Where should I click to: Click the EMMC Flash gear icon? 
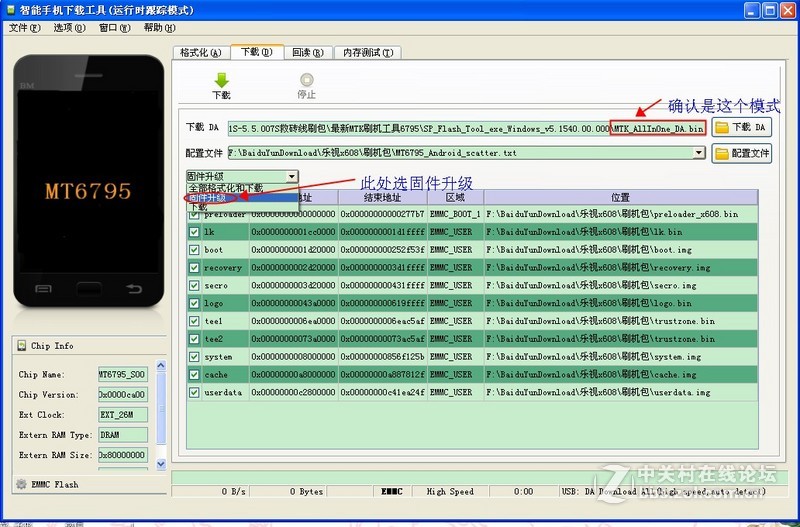[x=21, y=484]
